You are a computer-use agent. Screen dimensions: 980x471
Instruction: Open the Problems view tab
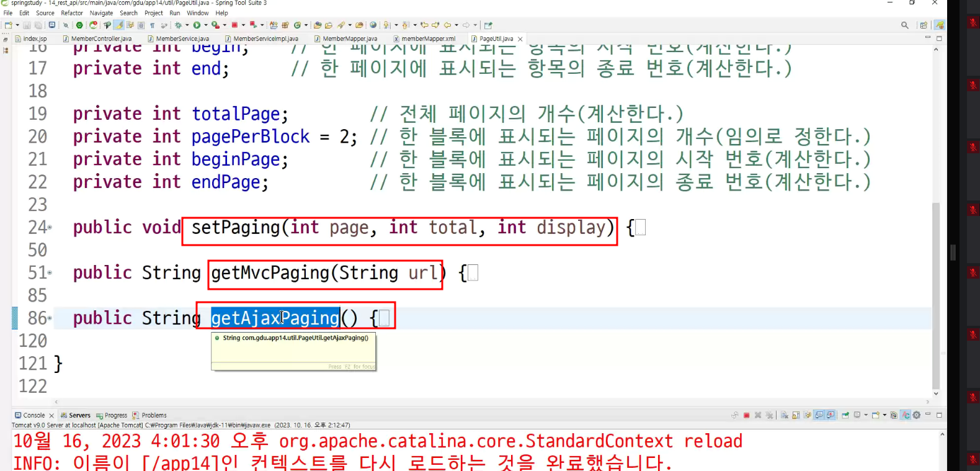tap(149, 415)
